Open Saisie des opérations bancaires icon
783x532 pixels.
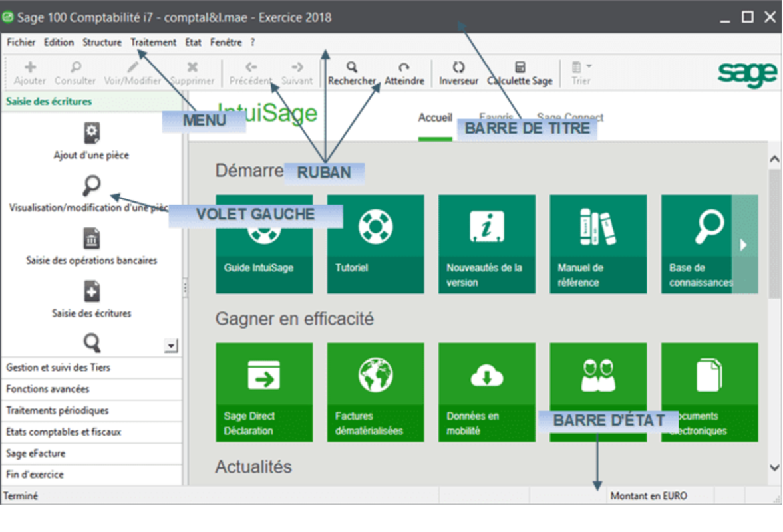(91, 238)
